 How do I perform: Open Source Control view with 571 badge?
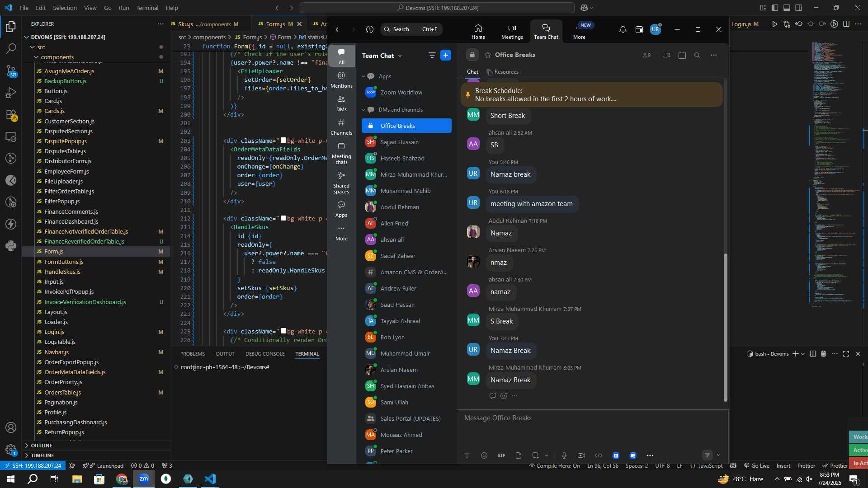tap(11, 70)
